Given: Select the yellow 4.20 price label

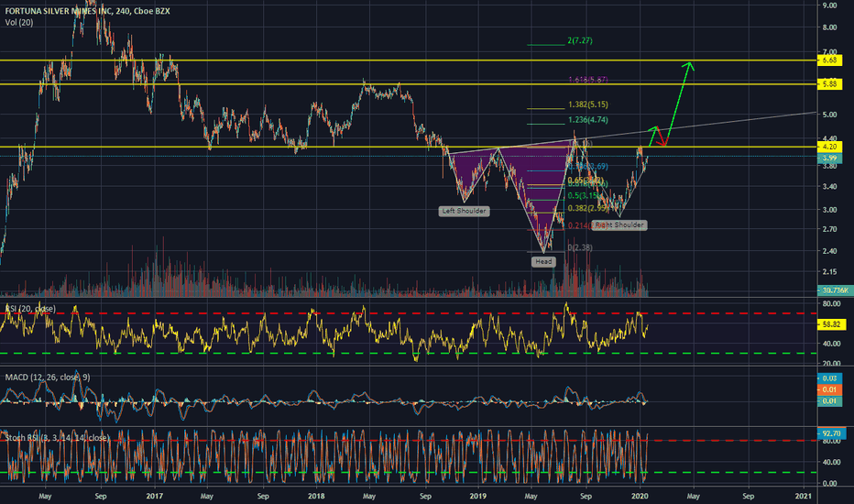Looking at the screenshot, I should tap(830, 147).
